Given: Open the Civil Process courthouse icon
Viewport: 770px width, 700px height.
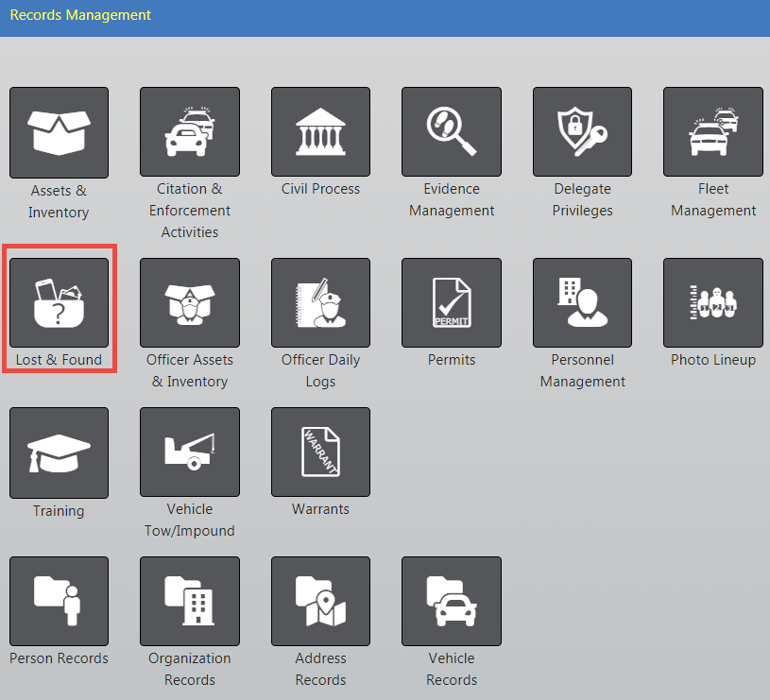Looking at the screenshot, I should point(320,132).
